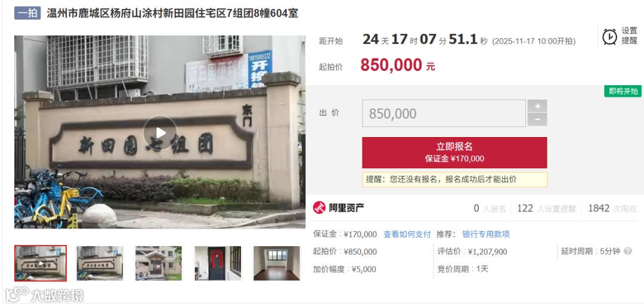
Task: Select the front door thumbnail
Action: [x=218, y=263]
